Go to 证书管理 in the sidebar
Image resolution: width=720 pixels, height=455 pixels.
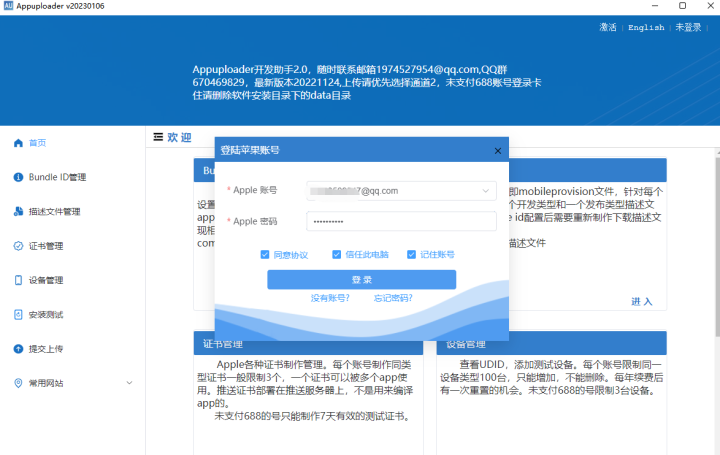pos(46,246)
